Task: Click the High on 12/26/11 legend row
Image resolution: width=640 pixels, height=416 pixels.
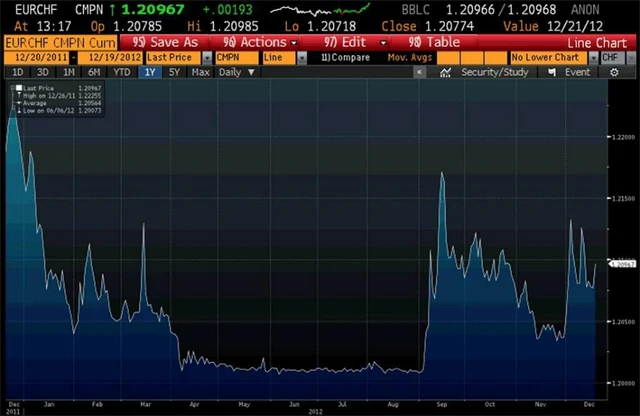Action: point(59,96)
